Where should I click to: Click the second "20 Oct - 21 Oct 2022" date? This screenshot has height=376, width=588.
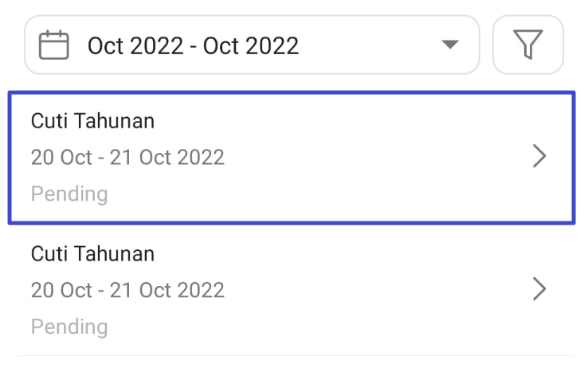[127, 289]
